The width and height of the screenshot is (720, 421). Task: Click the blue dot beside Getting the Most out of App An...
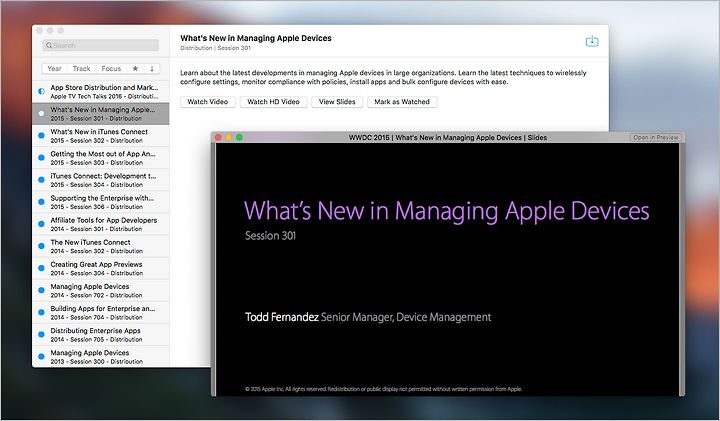tap(41, 157)
